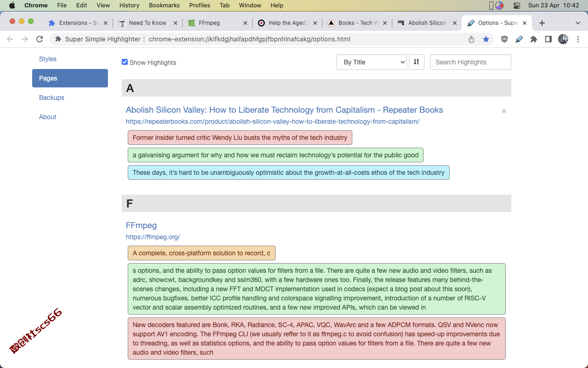Open the repeaterbooks.com URL link
This screenshot has width=588, height=368.
(272, 121)
